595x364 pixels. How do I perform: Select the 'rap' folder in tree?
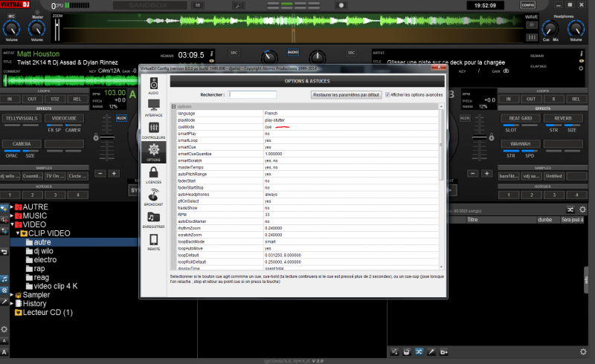(39, 268)
